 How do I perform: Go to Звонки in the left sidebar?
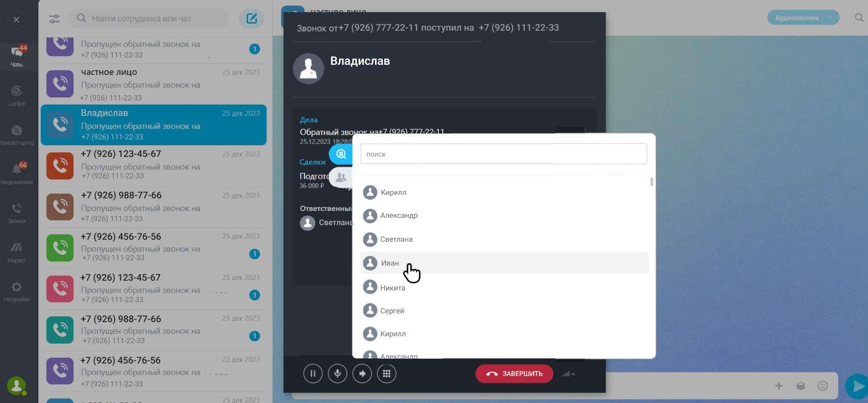17,212
